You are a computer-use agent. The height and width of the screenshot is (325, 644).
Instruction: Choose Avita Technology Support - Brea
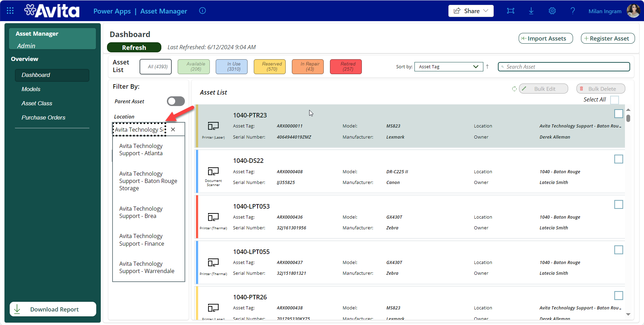point(149,212)
